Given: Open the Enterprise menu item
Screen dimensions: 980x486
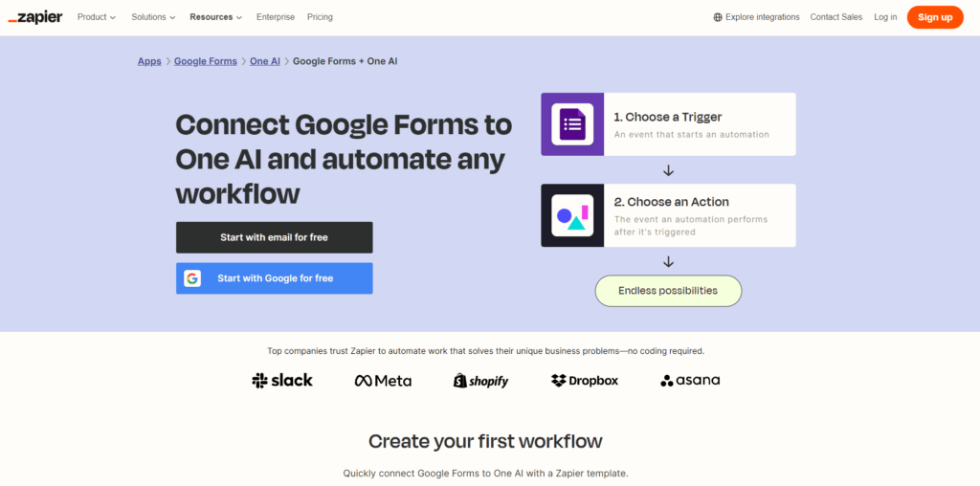Looking at the screenshot, I should (x=275, y=17).
